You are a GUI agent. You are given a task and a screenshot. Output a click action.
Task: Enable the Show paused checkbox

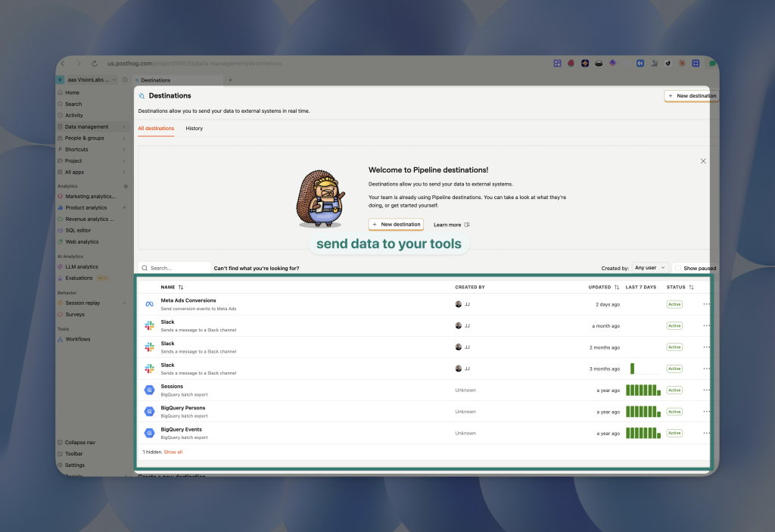(x=678, y=268)
